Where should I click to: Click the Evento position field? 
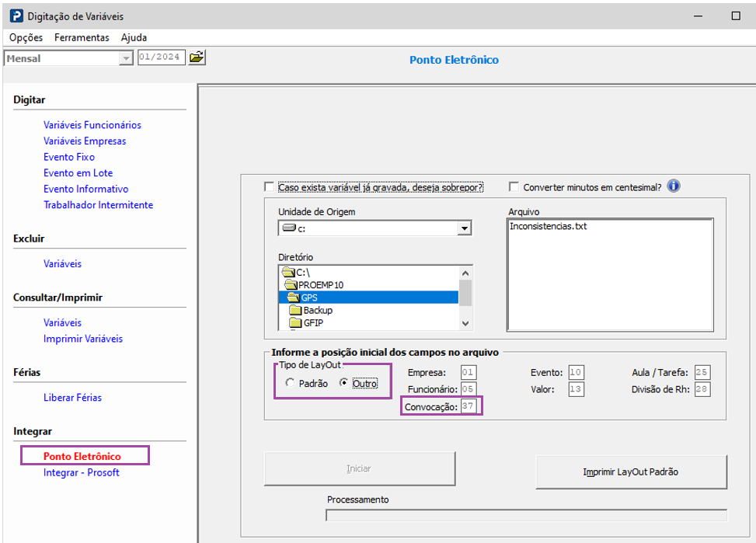tap(577, 372)
